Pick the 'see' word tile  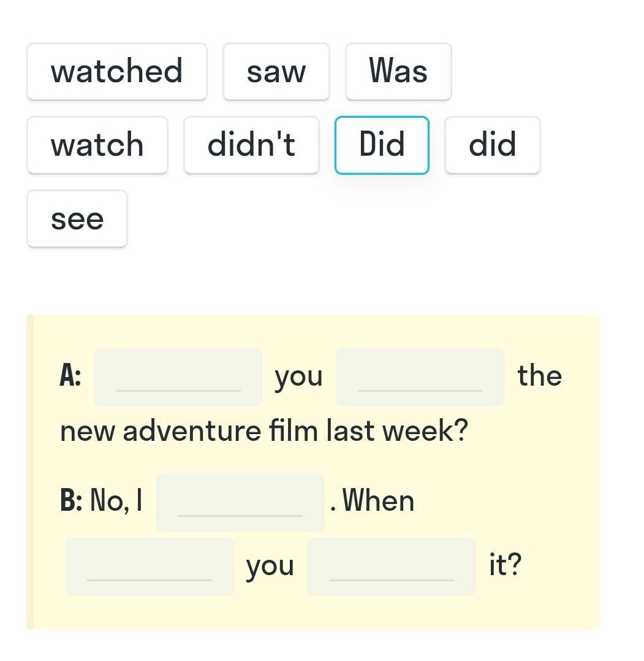[77, 219]
